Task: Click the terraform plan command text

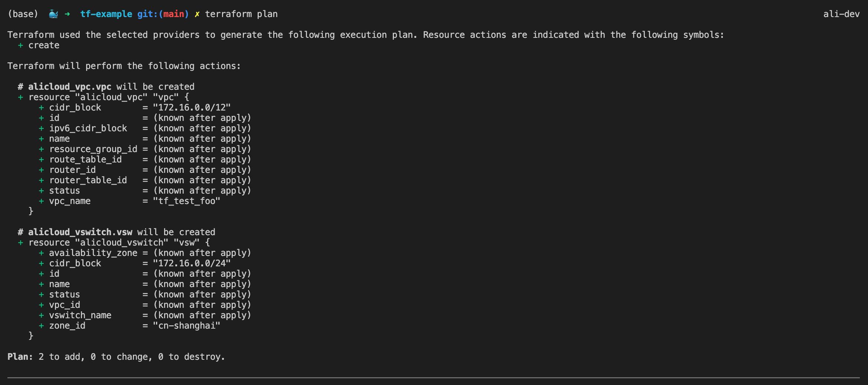Action: click(241, 14)
